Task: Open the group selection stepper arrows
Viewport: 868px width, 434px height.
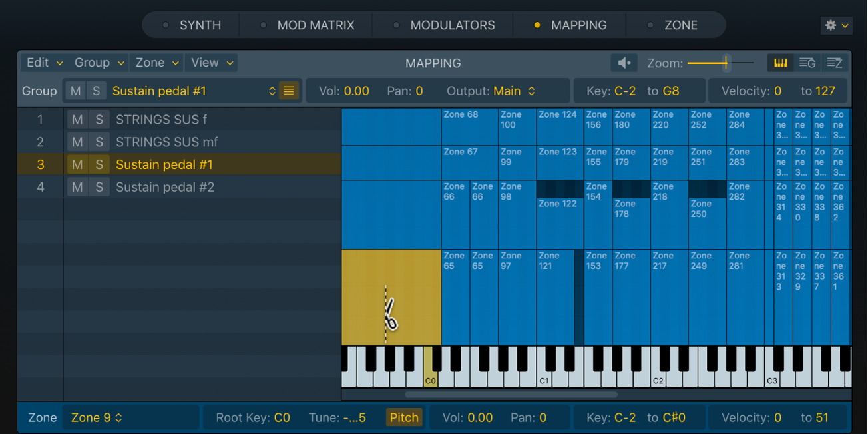Action: click(272, 90)
